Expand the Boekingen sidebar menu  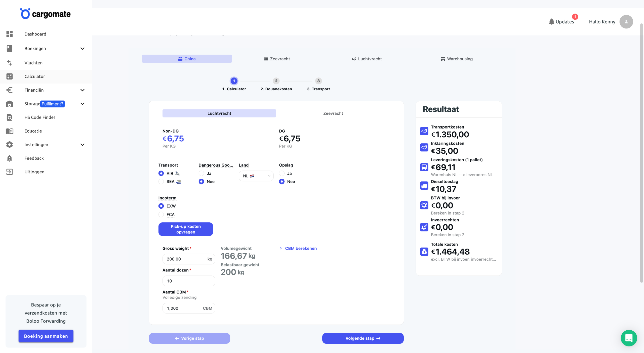tap(82, 49)
